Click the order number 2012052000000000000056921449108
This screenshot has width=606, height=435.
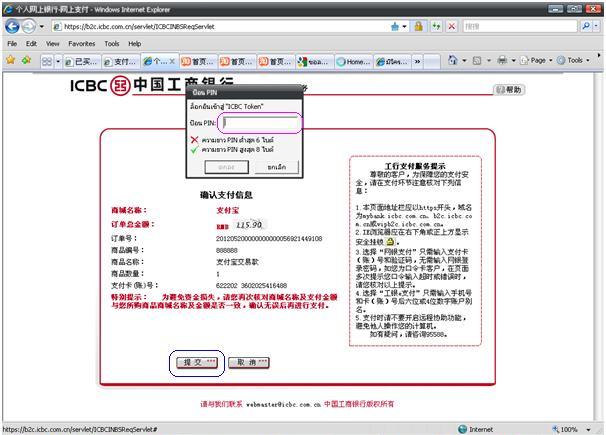(x=269, y=239)
